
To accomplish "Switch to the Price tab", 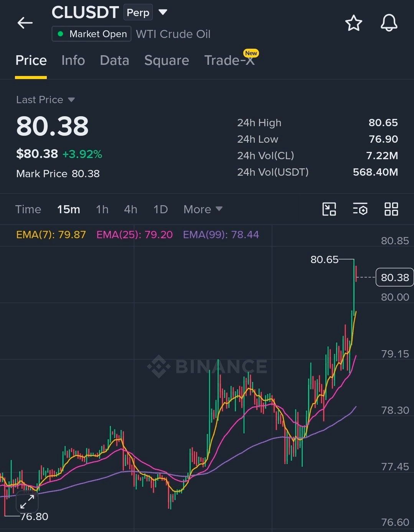I will click(x=31, y=61).
